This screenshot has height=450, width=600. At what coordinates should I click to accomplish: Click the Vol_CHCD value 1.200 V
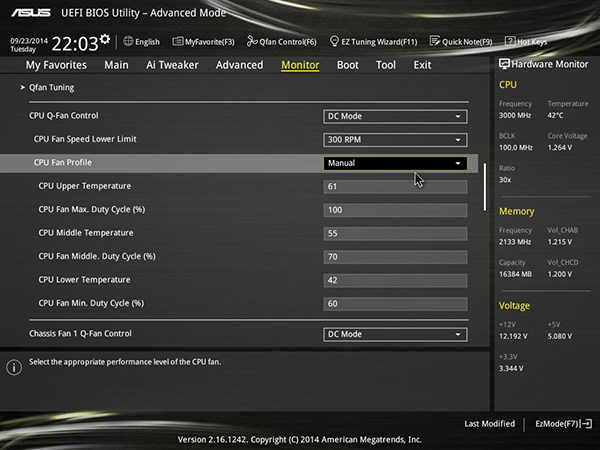point(560,274)
